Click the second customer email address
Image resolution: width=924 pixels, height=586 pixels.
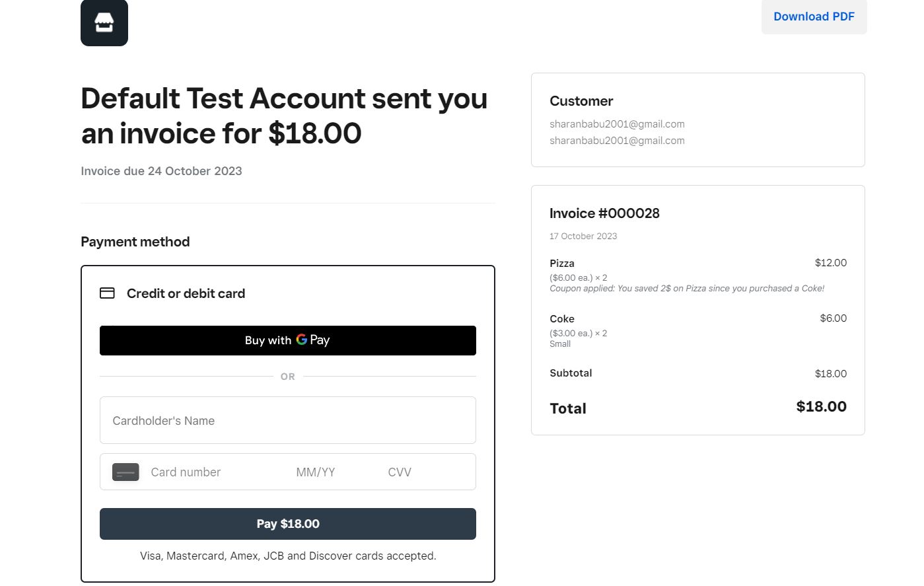[617, 141]
